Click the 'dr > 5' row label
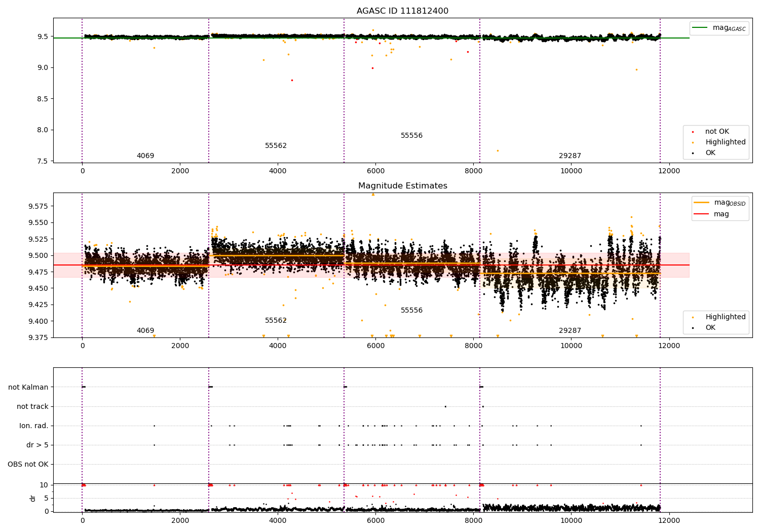 click(x=37, y=445)
